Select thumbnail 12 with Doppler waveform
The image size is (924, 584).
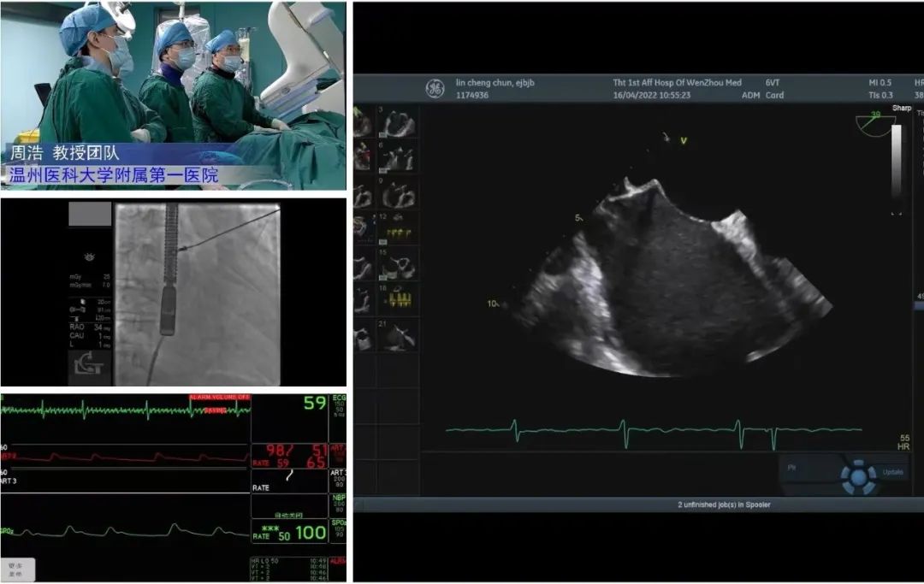click(399, 228)
